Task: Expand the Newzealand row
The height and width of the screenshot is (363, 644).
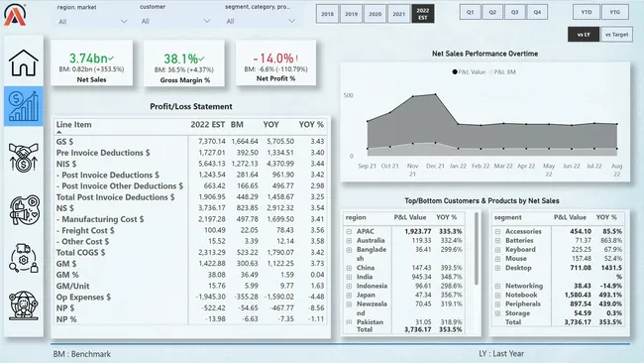Action: [x=349, y=304]
